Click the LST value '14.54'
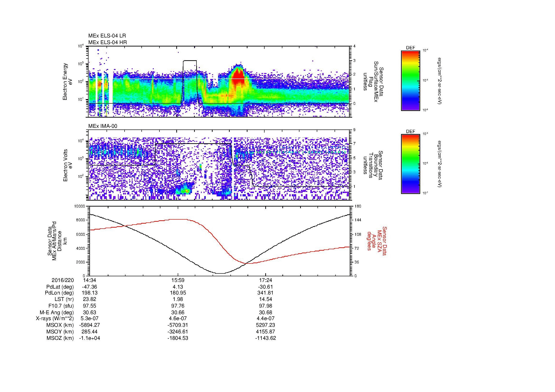The image size is (555, 392). click(x=266, y=299)
